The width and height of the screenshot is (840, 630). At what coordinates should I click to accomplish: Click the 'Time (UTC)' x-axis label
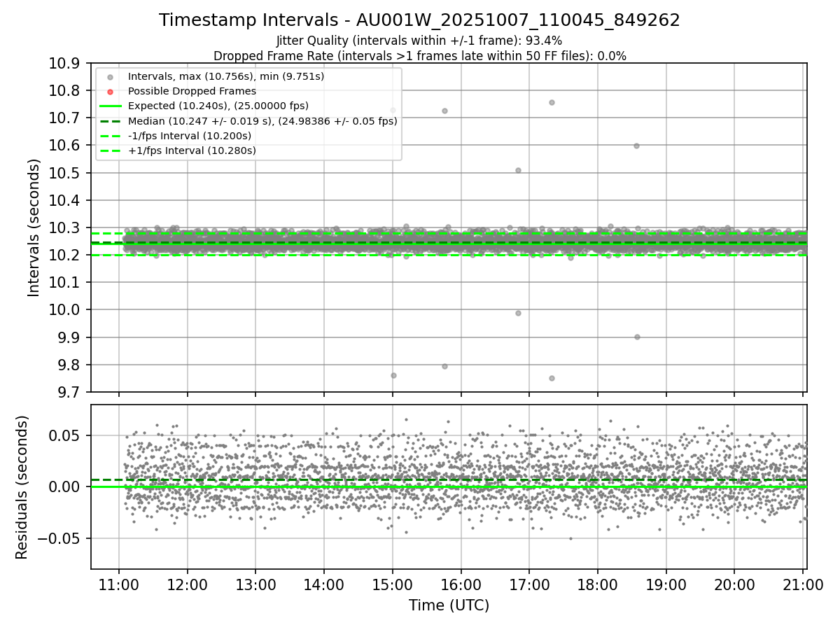[449, 605]
